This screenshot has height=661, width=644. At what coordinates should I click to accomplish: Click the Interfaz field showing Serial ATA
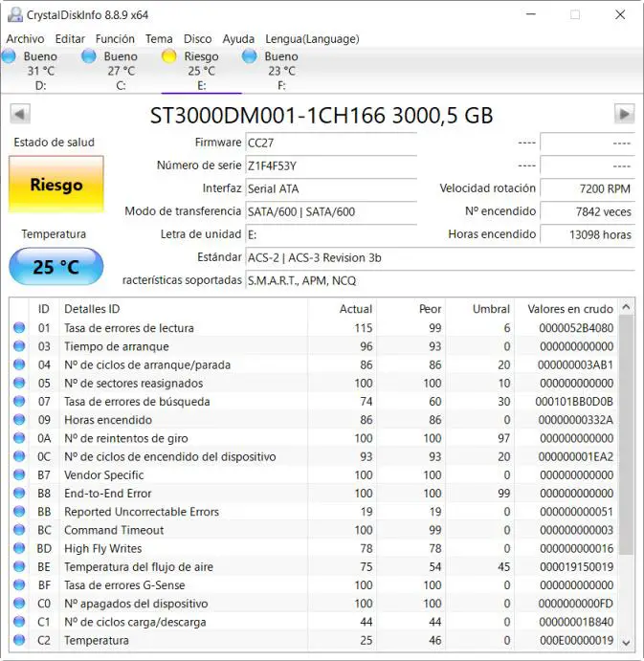coord(331,188)
